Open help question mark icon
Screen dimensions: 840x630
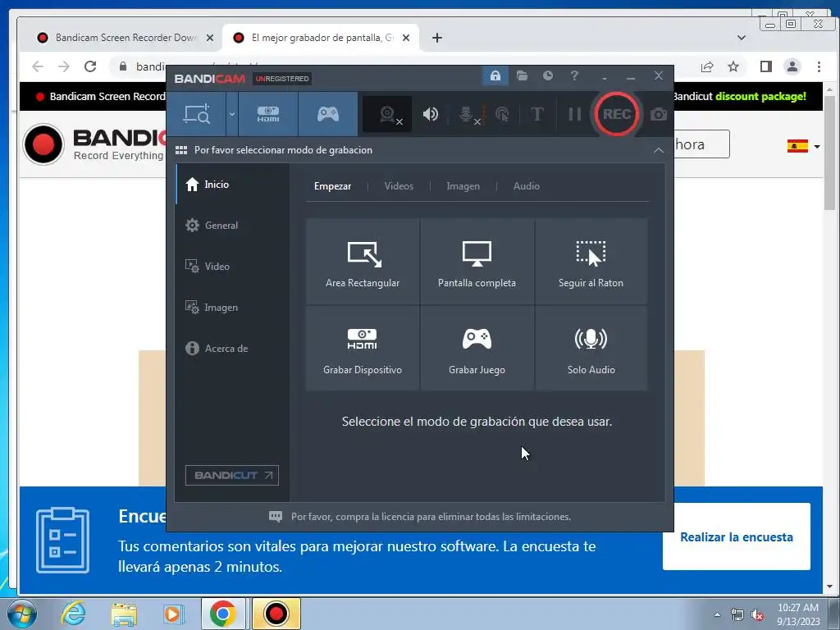(x=574, y=75)
